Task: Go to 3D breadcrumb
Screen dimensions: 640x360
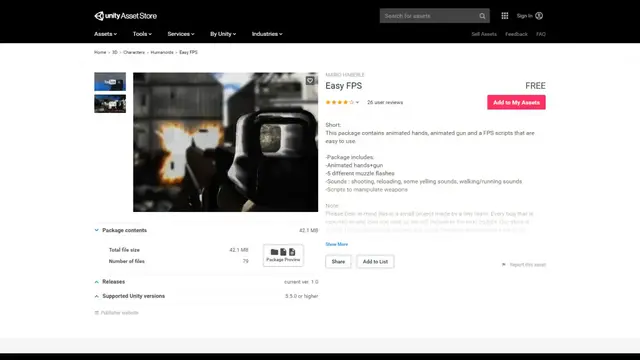Action: coord(115,52)
